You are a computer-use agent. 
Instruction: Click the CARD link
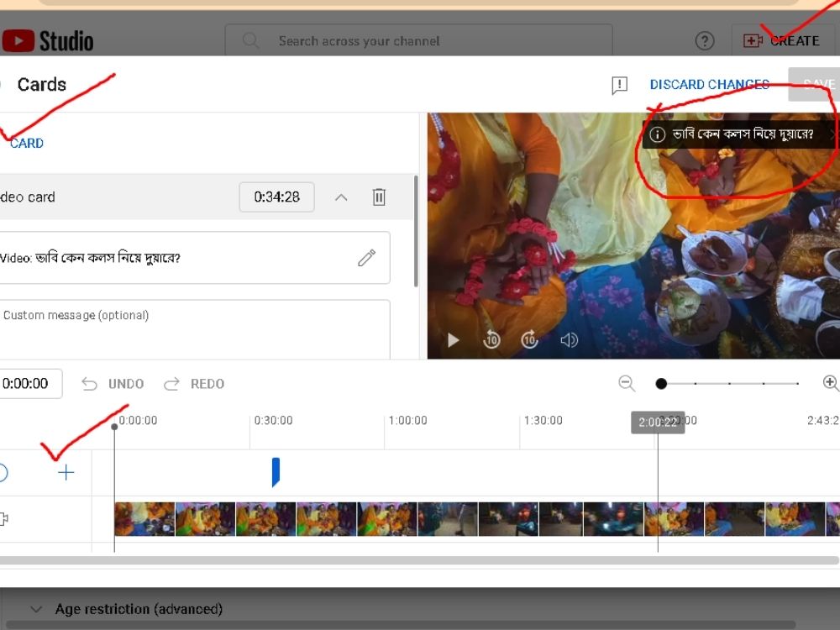[26, 143]
